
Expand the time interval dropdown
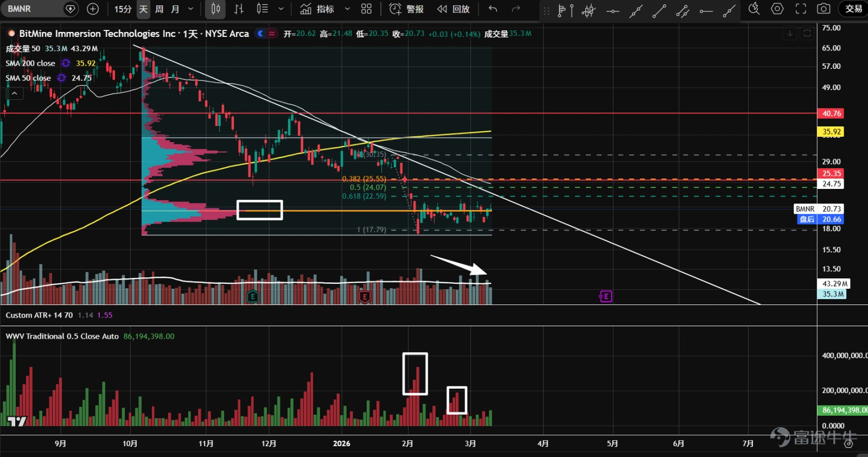[190, 9]
